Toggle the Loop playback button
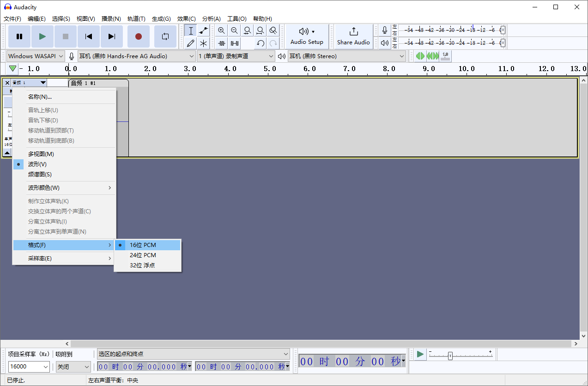This screenshot has width=588, height=386. point(165,36)
